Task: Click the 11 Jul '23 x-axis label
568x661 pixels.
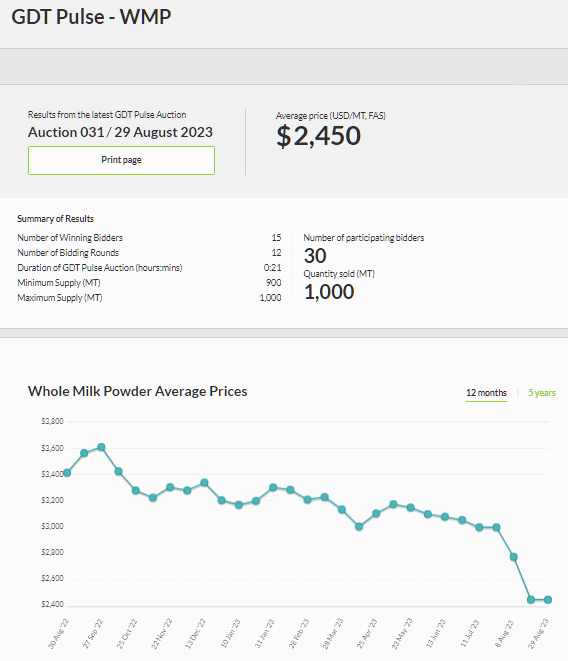Action: [x=470, y=633]
